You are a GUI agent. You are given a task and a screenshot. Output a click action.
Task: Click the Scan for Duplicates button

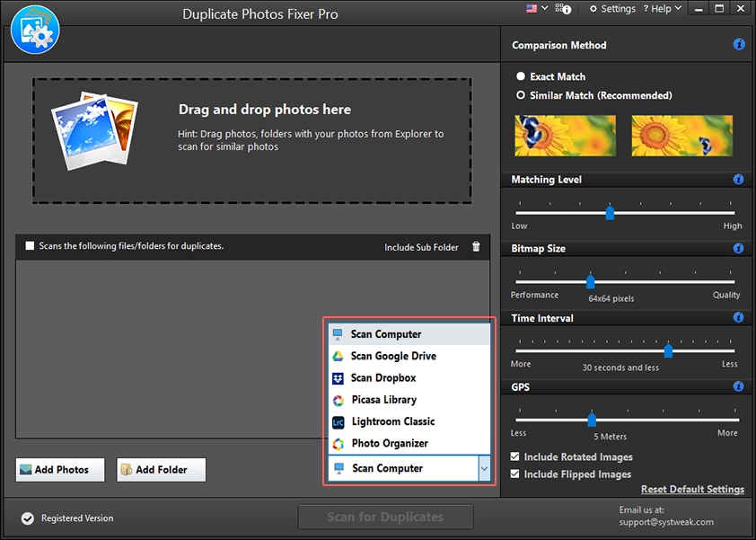click(x=386, y=517)
